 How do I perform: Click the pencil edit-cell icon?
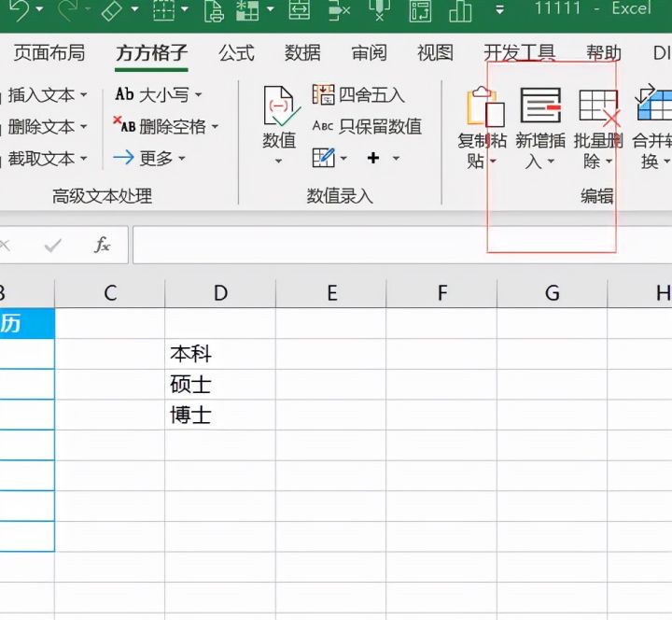[x=323, y=158]
